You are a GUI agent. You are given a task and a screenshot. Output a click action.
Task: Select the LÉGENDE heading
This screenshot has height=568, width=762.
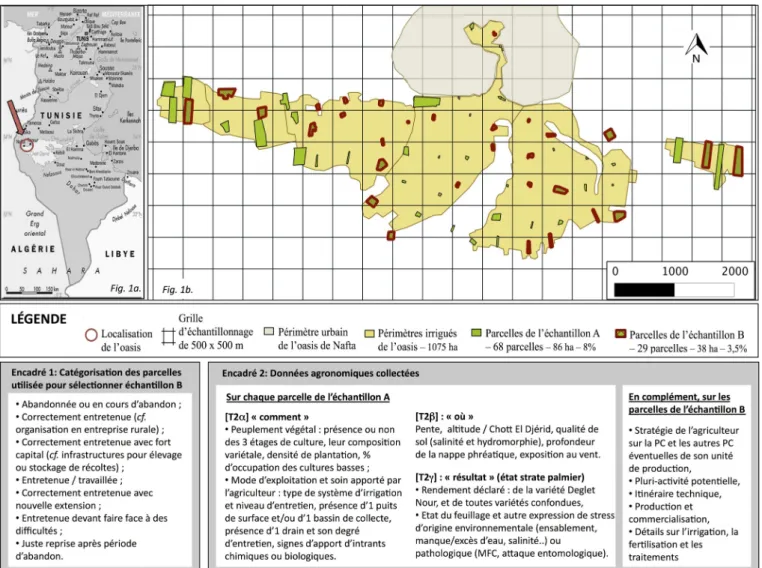(38, 319)
